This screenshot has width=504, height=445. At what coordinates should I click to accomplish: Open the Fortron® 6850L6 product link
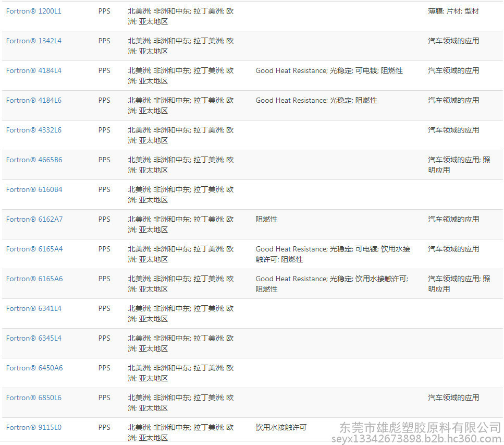coord(34,398)
